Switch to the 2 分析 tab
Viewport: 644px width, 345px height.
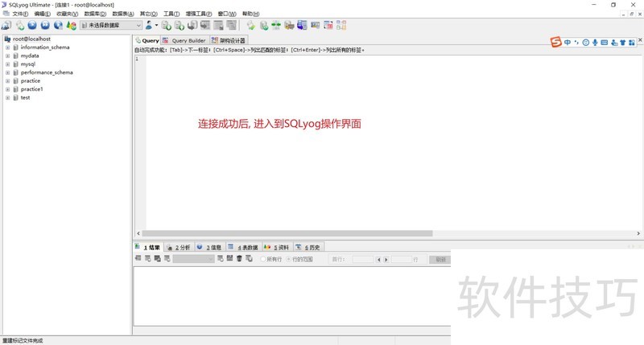(179, 248)
